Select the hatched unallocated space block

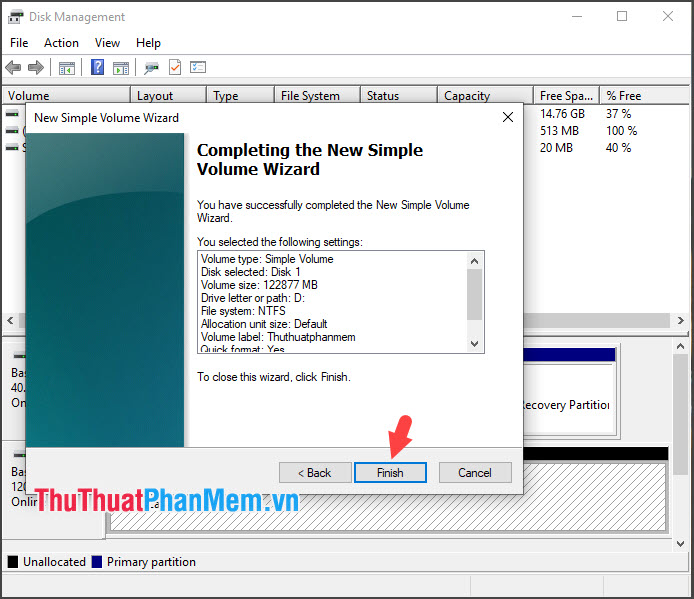[388, 496]
